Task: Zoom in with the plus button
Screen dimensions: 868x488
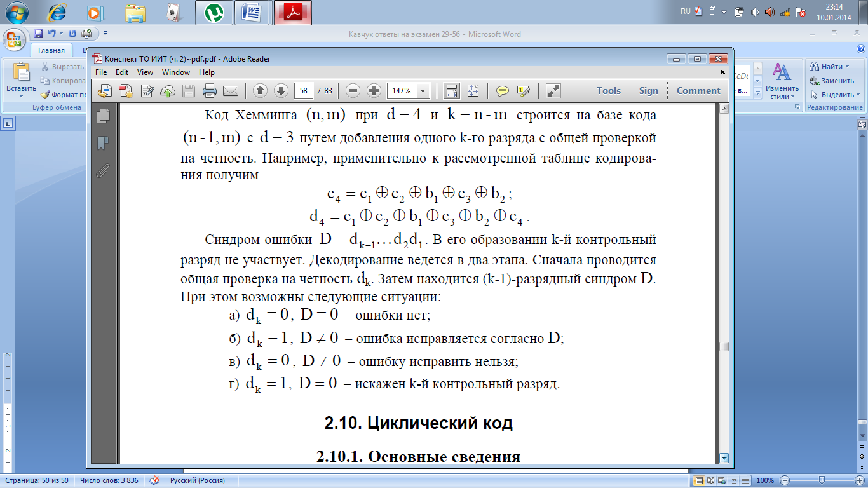Action: coord(374,91)
